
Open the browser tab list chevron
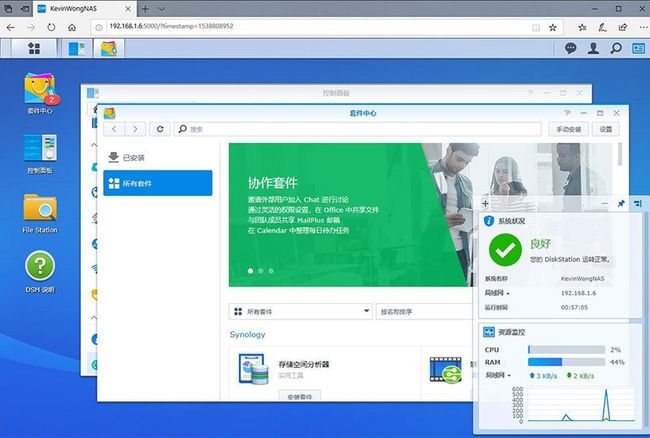(x=162, y=9)
